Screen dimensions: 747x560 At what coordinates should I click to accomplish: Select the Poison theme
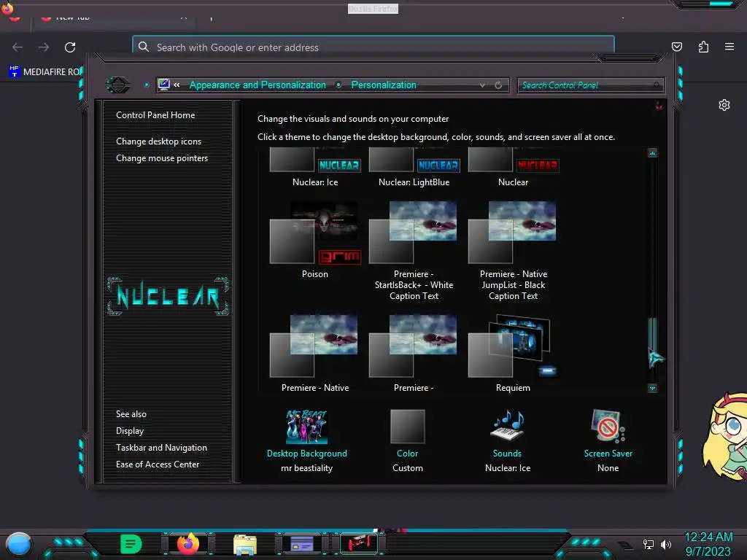click(x=315, y=240)
